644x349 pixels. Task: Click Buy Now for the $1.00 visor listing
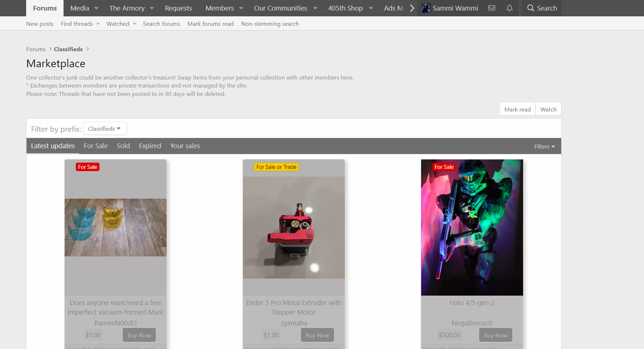coord(139,335)
